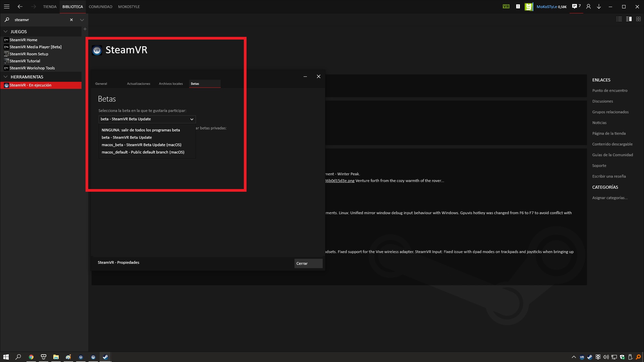This screenshot has width=644, height=362.
Task: Clear the steamvr search with X icon
Action: point(71,20)
